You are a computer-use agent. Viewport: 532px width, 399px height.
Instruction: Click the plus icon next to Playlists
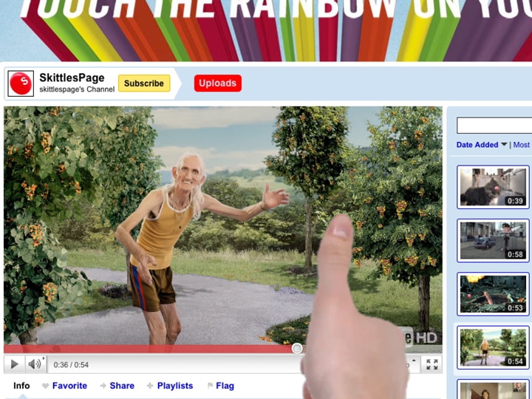click(x=150, y=386)
